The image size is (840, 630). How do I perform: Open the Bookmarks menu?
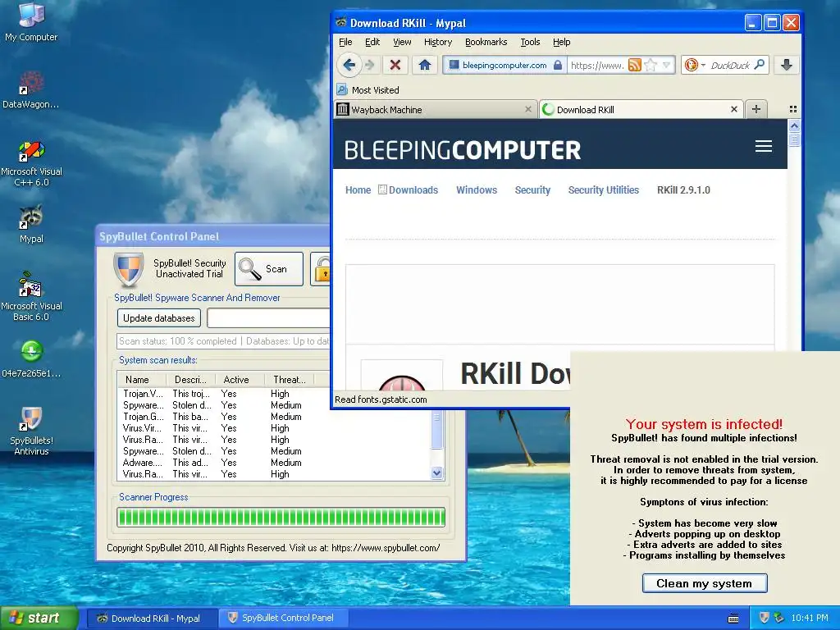coord(486,42)
